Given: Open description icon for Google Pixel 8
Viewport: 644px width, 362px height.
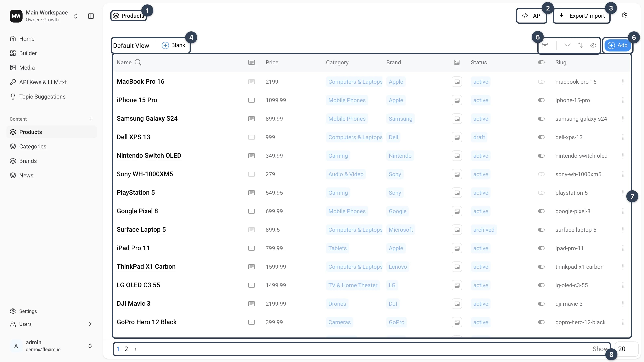Looking at the screenshot, I should click(252, 211).
